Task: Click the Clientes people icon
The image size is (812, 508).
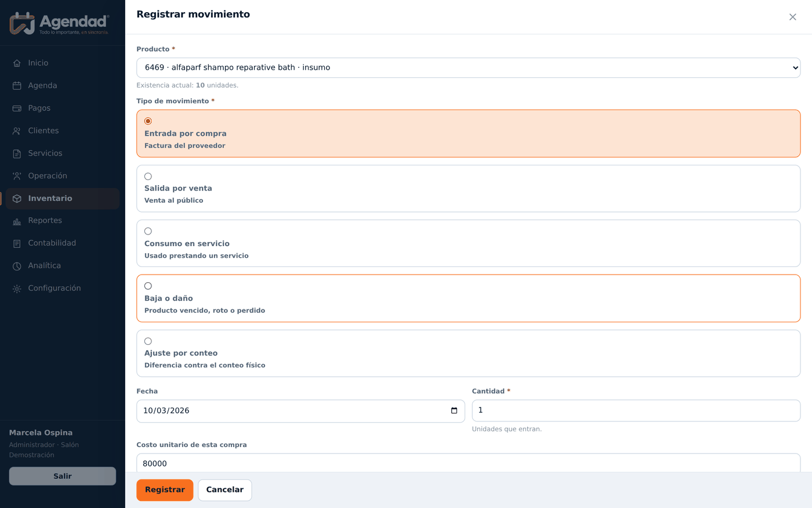Action: coord(17,131)
